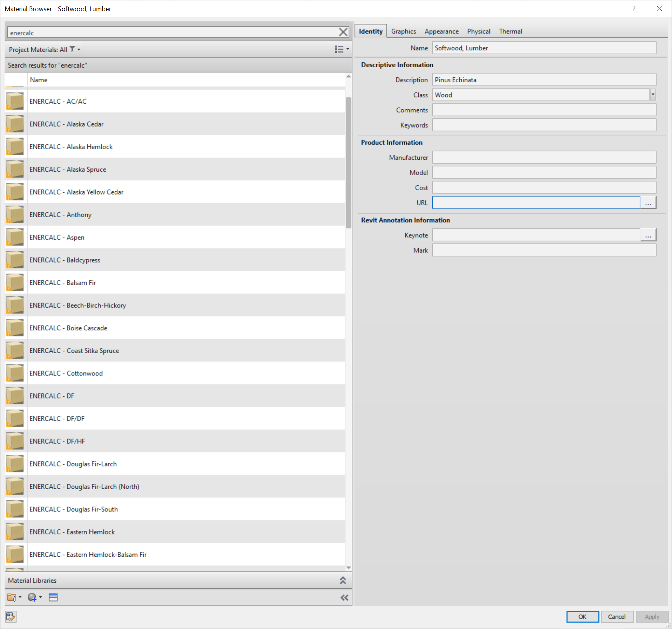
Task: Open the material parameters editor icon
Action: point(11,617)
